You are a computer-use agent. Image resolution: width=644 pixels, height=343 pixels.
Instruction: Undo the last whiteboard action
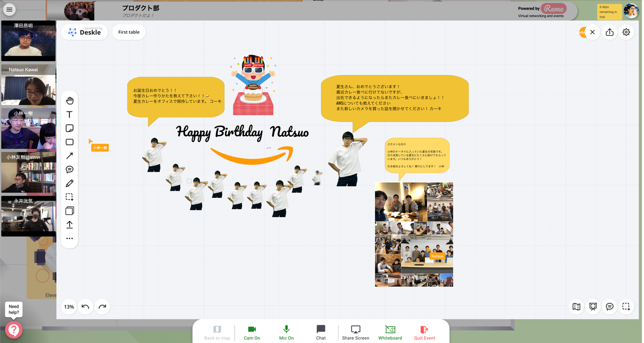click(85, 307)
